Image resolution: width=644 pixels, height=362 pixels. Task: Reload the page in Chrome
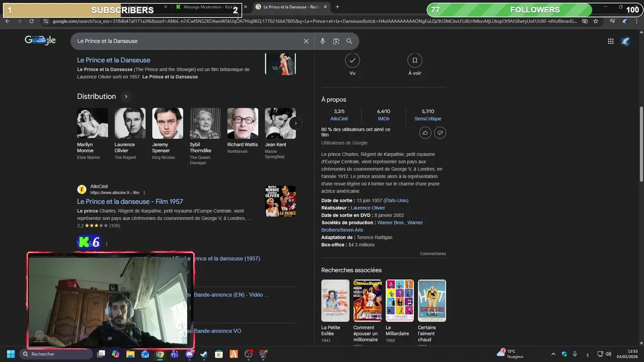pyautogui.click(x=31, y=21)
